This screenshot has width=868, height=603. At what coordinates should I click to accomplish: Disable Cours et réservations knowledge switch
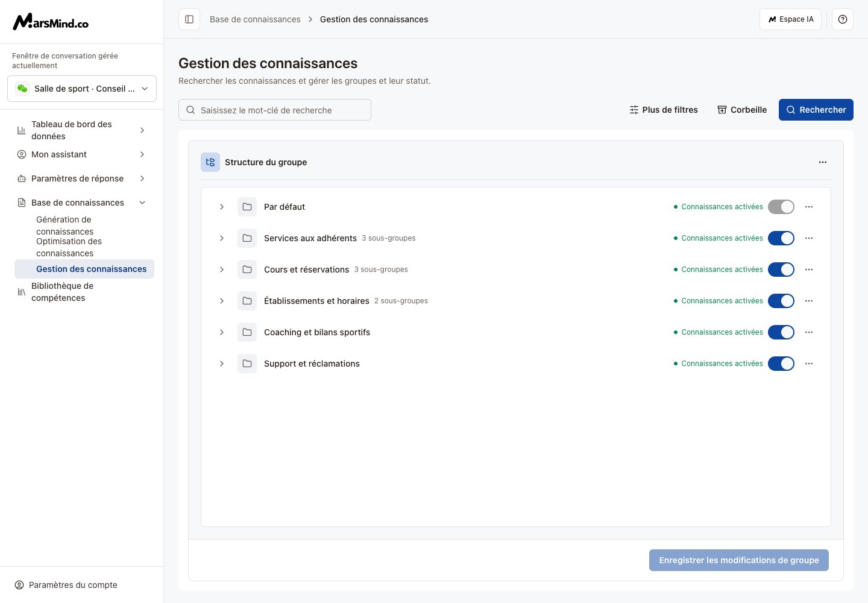tap(781, 270)
